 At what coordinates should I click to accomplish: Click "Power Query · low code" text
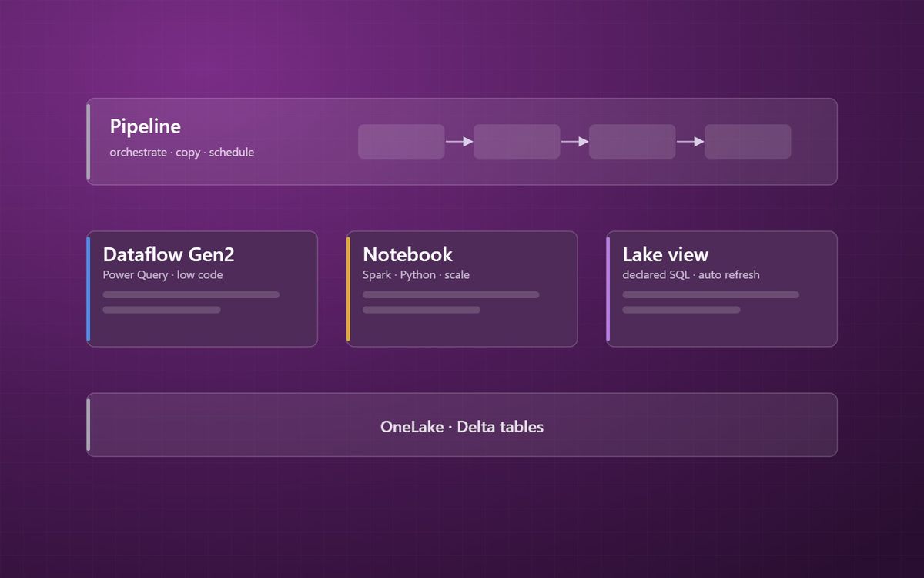(x=162, y=274)
